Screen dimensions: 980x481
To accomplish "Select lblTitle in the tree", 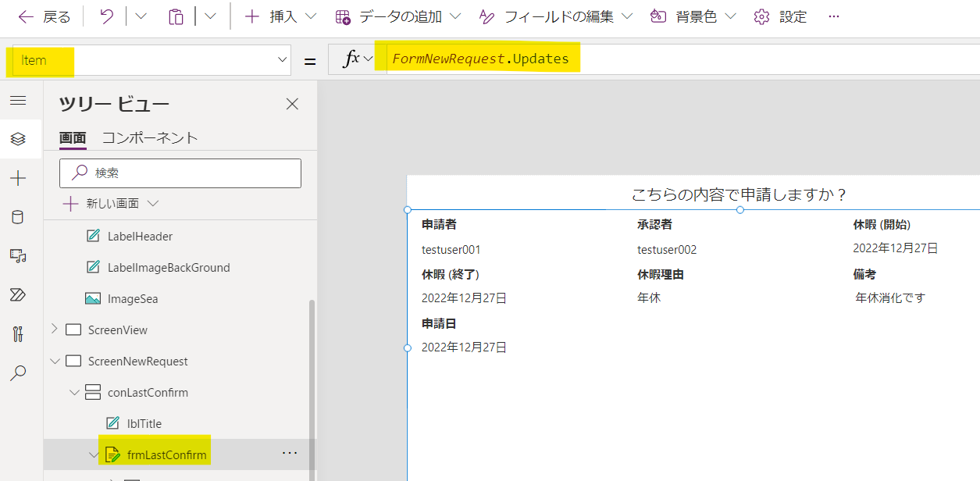I will 144,423.
